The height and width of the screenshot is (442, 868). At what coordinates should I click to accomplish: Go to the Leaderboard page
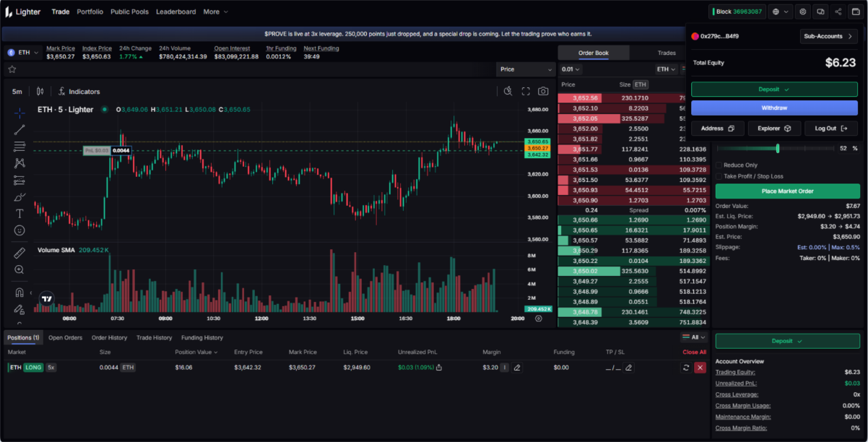tap(175, 12)
